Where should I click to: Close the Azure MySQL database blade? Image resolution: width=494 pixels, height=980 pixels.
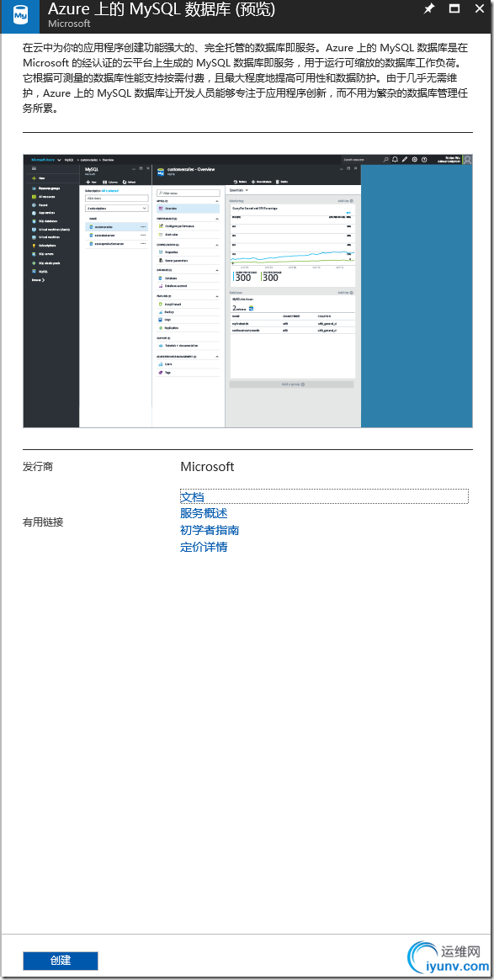(x=480, y=8)
